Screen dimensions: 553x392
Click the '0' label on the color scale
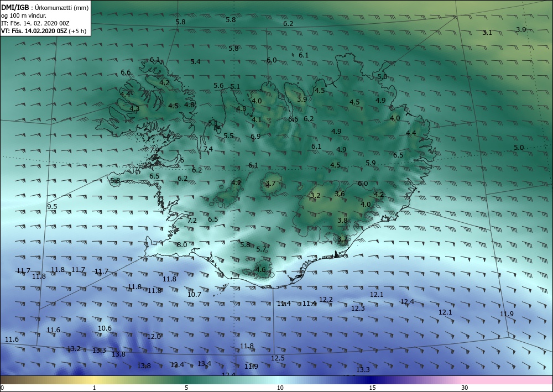point(2,388)
